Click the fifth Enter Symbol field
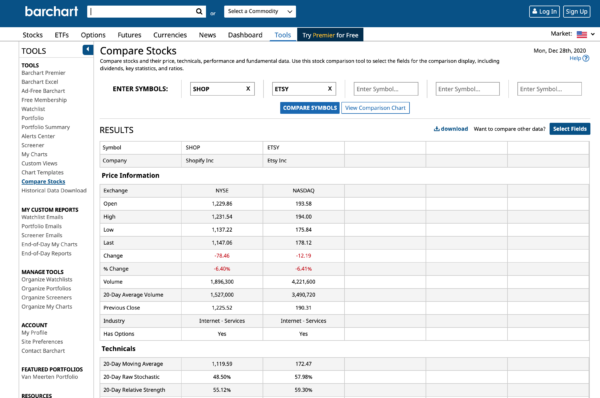 (x=549, y=89)
